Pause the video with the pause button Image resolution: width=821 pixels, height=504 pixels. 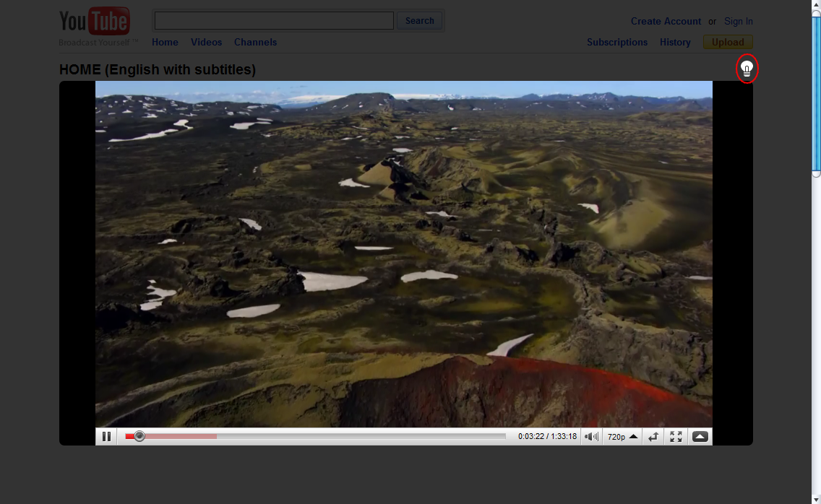pos(106,436)
